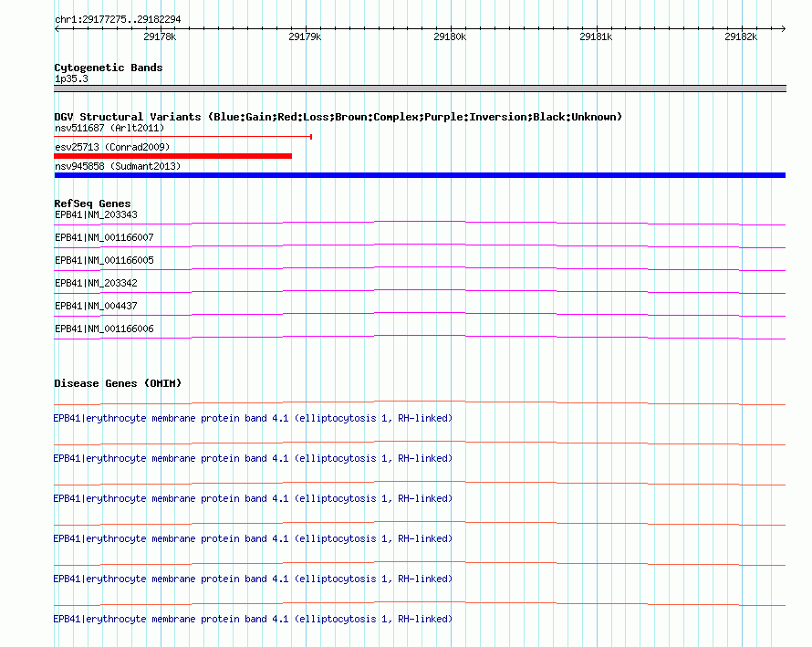This screenshot has height=647, width=812.
Task: Select the magenta intron line under EPB41|NM_001166005
Action: 420,269
